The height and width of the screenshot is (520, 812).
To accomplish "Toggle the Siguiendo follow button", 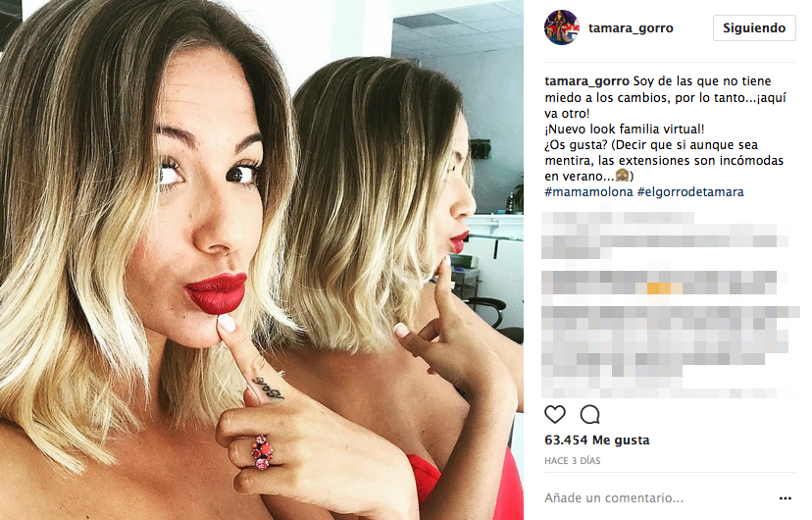I will click(754, 28).
